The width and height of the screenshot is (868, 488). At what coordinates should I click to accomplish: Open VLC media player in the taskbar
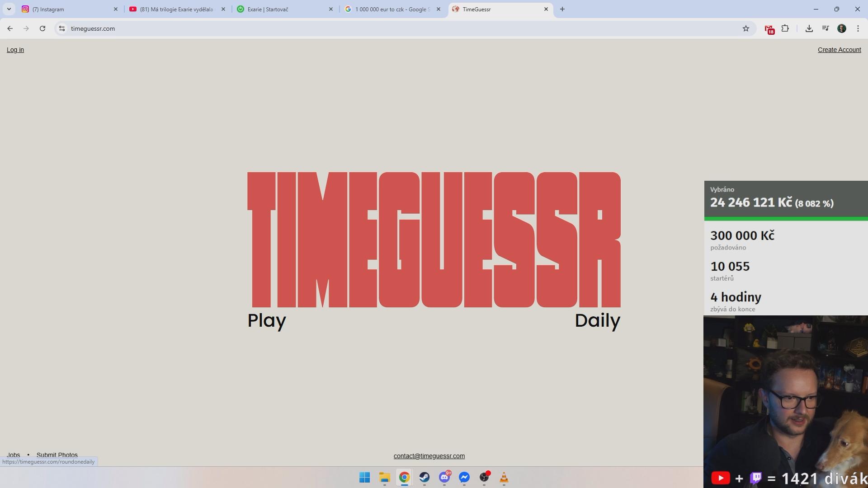[x=504, y=478]
